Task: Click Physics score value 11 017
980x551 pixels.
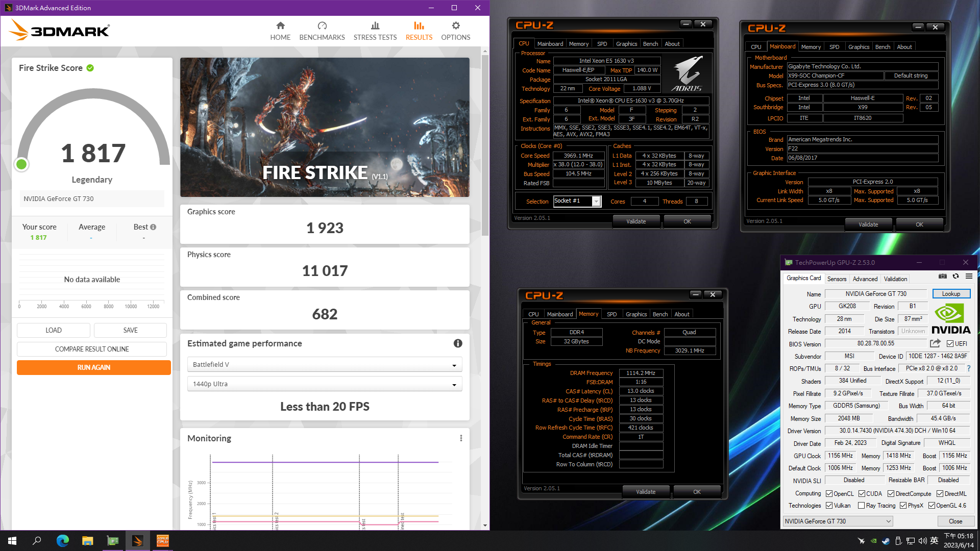Action: tap(325, 271)
